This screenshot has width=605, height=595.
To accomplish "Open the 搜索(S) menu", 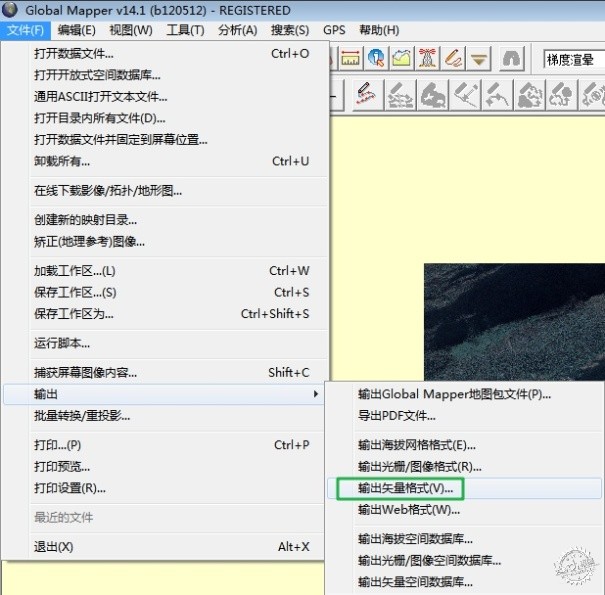I will click(x=290, y=30).
